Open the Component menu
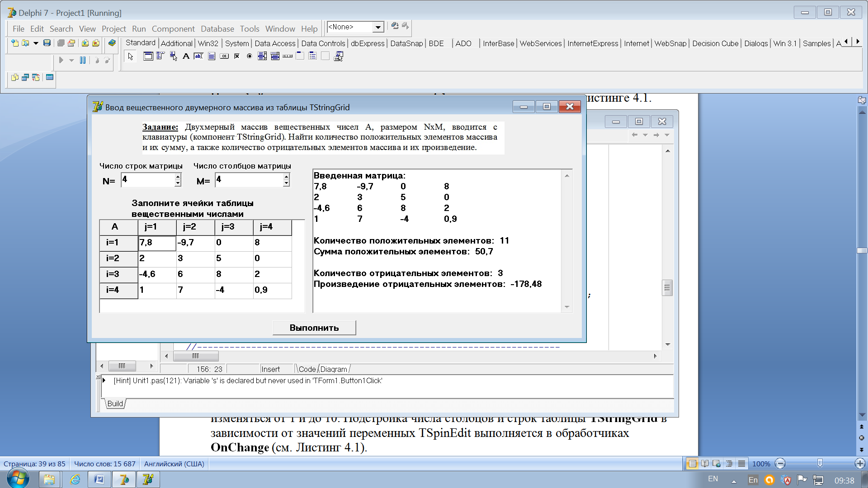The width and height of the screenshot is (868, 488). point(173,28)
